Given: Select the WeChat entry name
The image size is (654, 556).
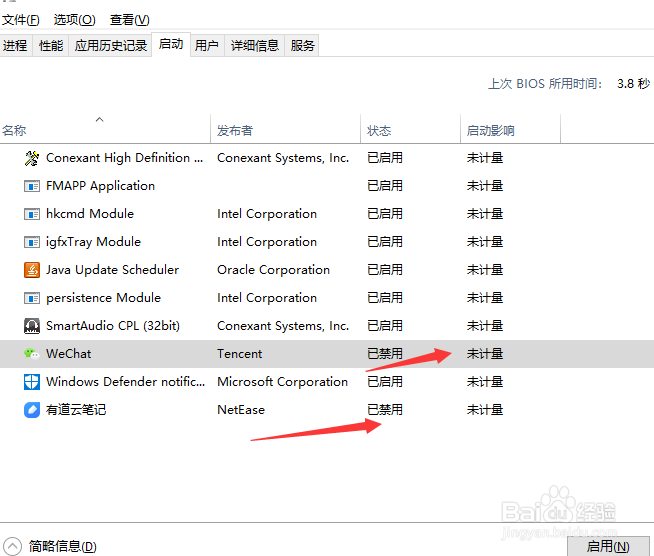Looking at the screenshot, I should point(68,354).
